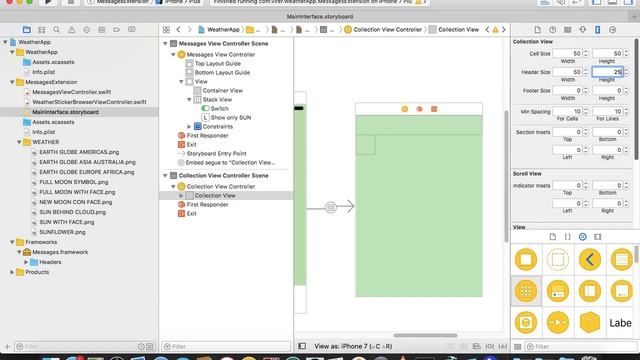Show the Identity inspector
This screenshot has height=360, width=640.
(567, 30)
